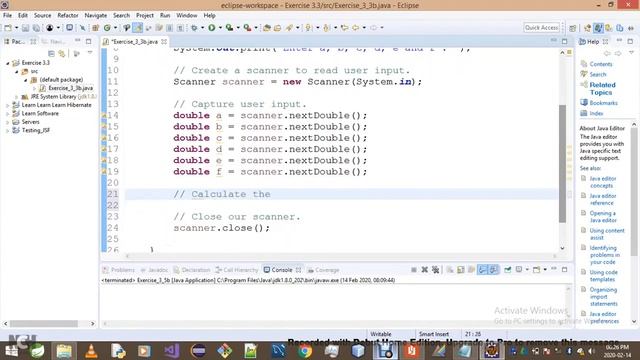The width and height of the screenshot is (640, 360).
Task: Click the Windows Start button
Action: tap(11, 351)
